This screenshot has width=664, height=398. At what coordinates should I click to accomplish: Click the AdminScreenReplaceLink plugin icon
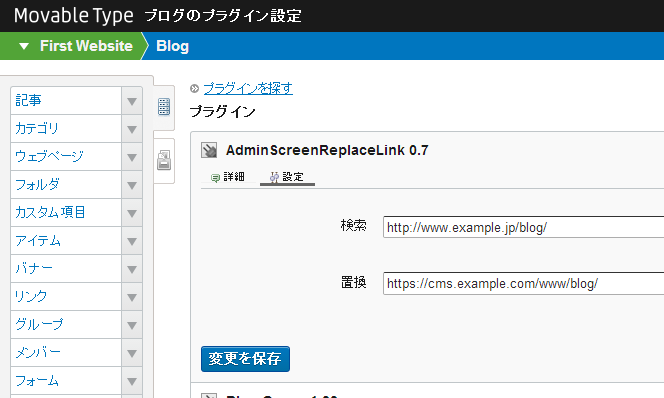pos(209,150)
